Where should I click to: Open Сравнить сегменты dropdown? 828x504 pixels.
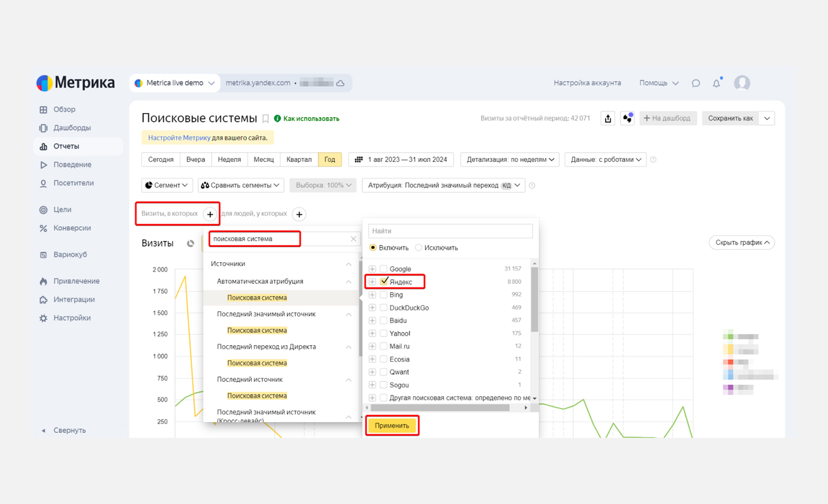(241, 185)
